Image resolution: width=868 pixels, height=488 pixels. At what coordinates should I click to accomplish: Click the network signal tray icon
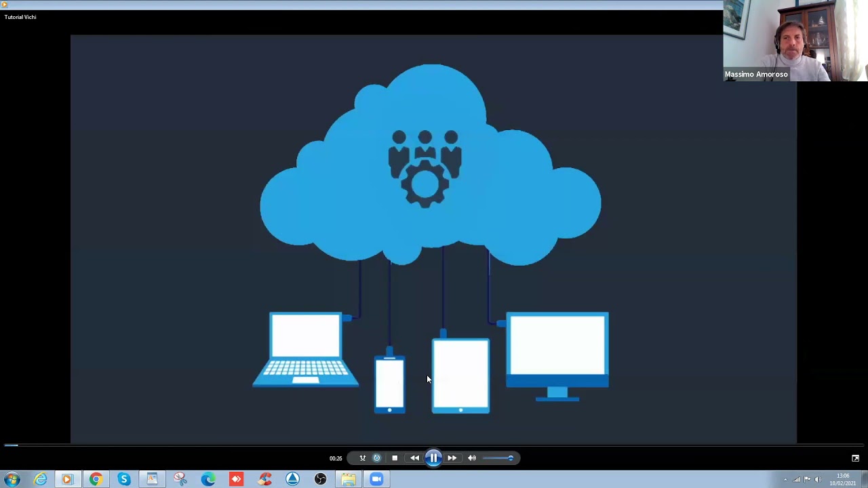[x=797, y=480]
